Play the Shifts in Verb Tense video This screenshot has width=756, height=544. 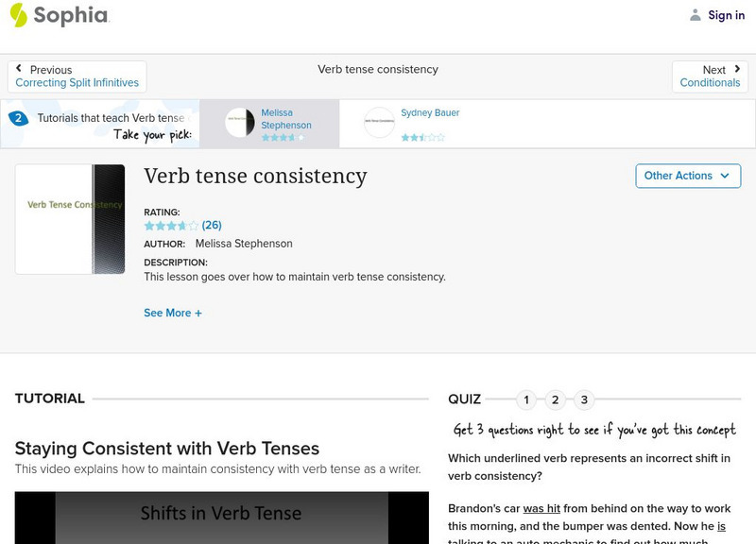[x=221, y=518]
